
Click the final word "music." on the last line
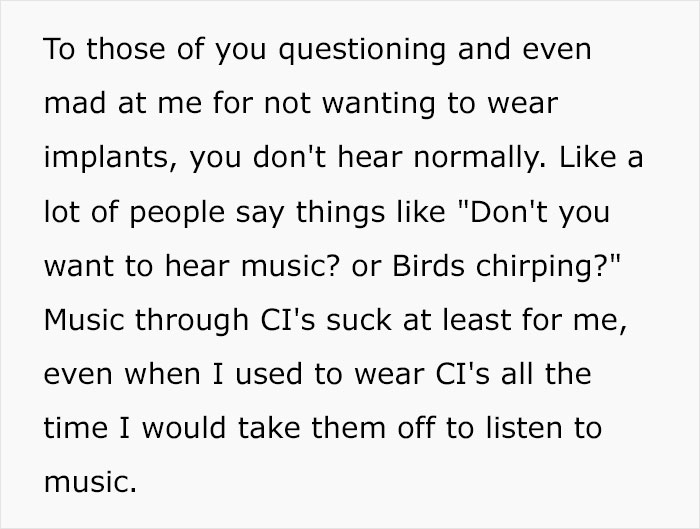point(90,483)
